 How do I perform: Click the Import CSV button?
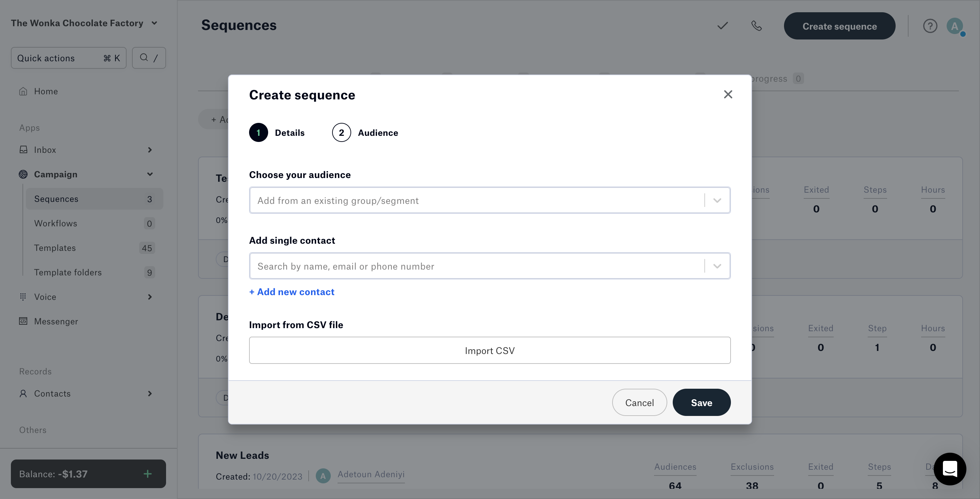(x=490, y=350)
